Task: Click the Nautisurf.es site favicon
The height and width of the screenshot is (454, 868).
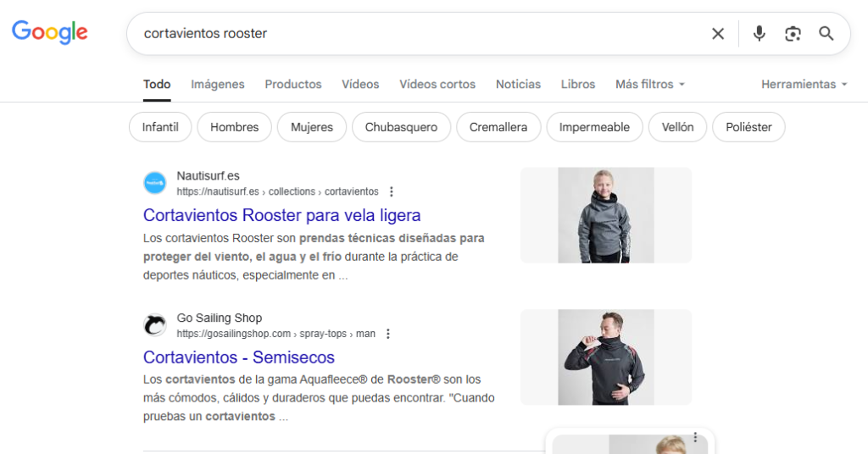Action: point(155,183)
